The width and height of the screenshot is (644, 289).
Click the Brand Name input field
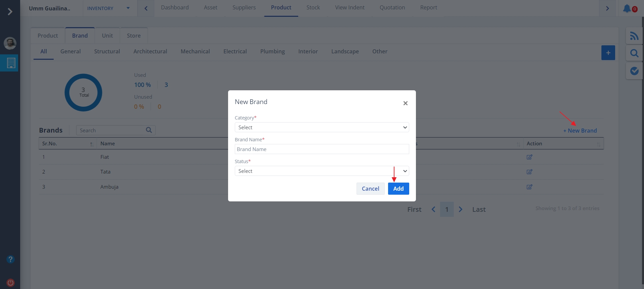click(x=322, y=149)
